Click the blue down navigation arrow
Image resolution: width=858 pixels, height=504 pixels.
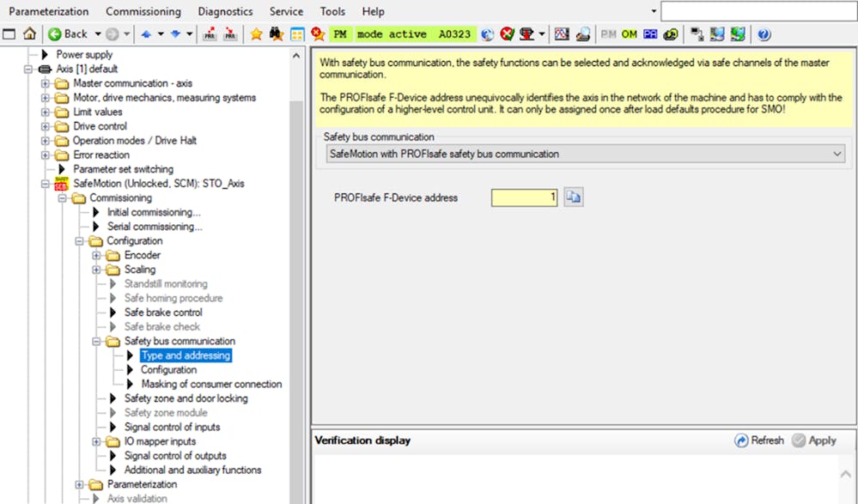(x=176, y=34)
